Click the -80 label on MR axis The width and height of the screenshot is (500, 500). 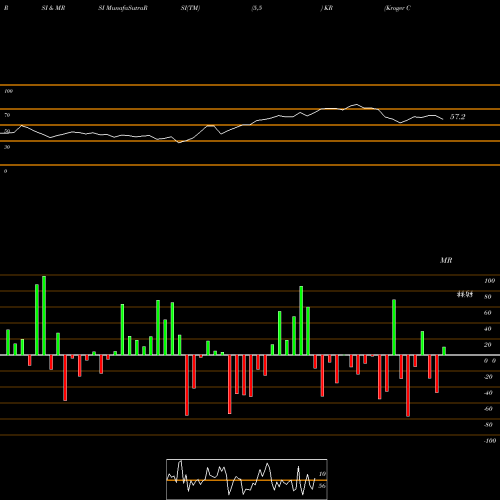488,425
